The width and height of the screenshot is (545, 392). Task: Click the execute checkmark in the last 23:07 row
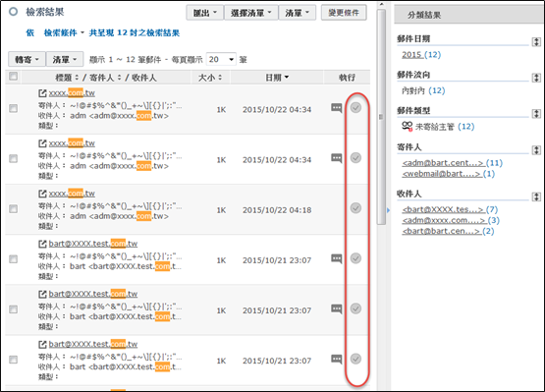pos(355,359)
